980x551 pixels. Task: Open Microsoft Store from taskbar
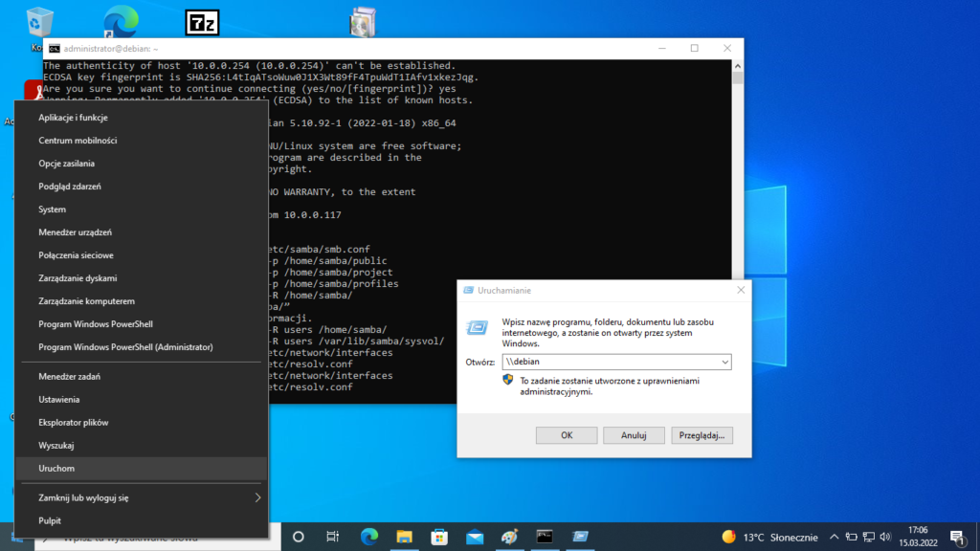point(438,537)
